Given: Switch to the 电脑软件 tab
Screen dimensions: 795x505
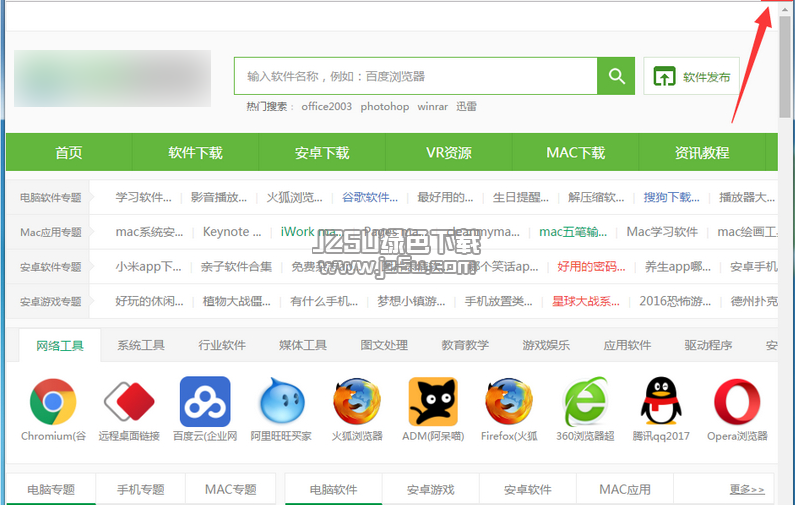Looking at the screenshot, I should (x=334, y=489).
